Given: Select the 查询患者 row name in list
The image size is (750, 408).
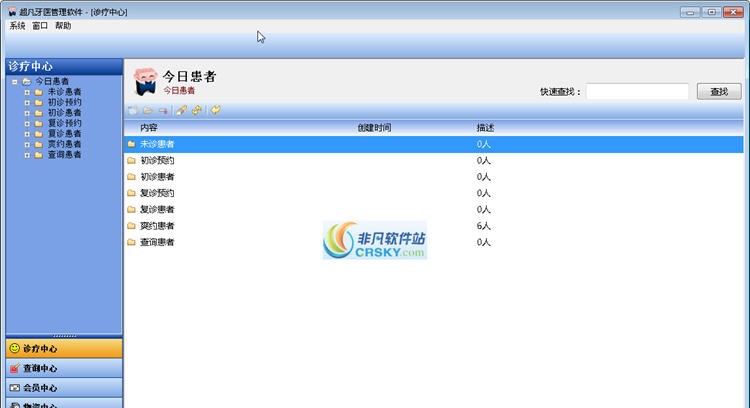Looking at the screenshot, I should (157, 242).
